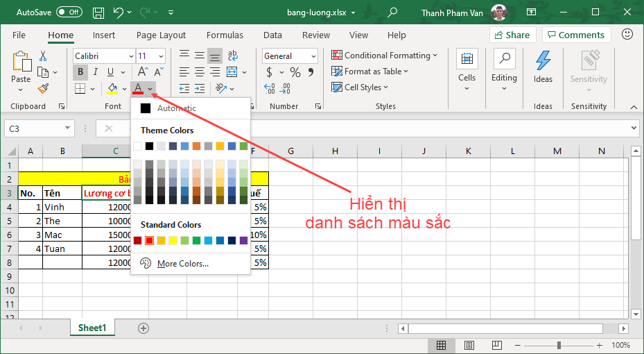This screenshot has height=354, width=644.
Task: Increase font size with the large A icon
Action: pos(143,71)
